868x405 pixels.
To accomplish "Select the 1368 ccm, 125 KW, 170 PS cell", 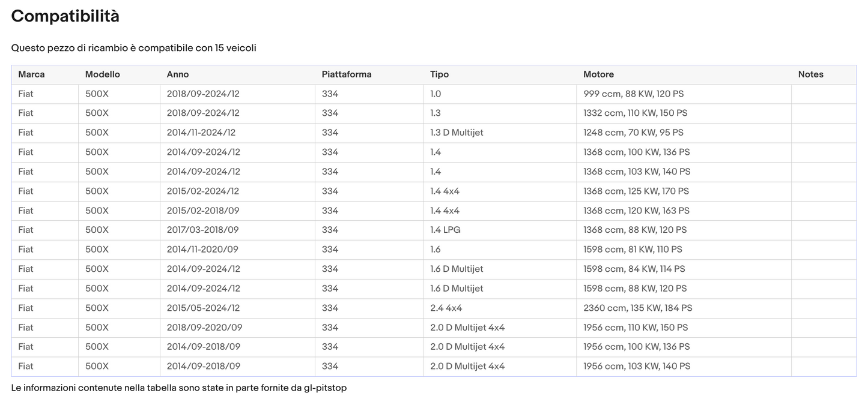I will (x=636, y=191).
